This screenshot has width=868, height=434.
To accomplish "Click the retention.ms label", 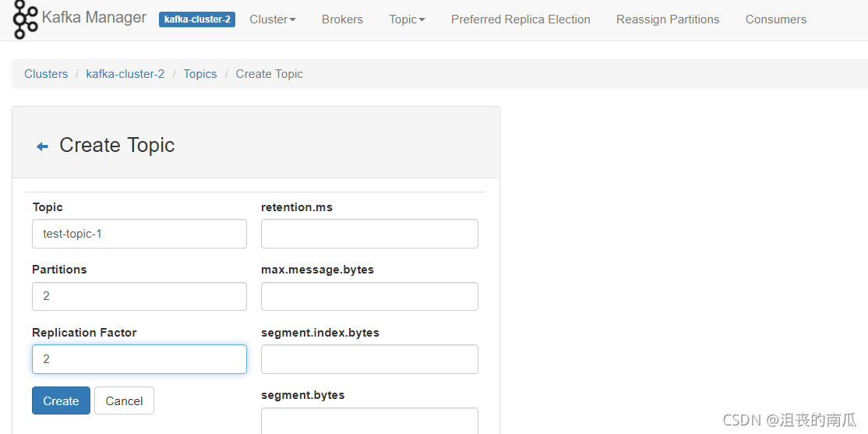I will pyautogui.click(x=297, y=207).
